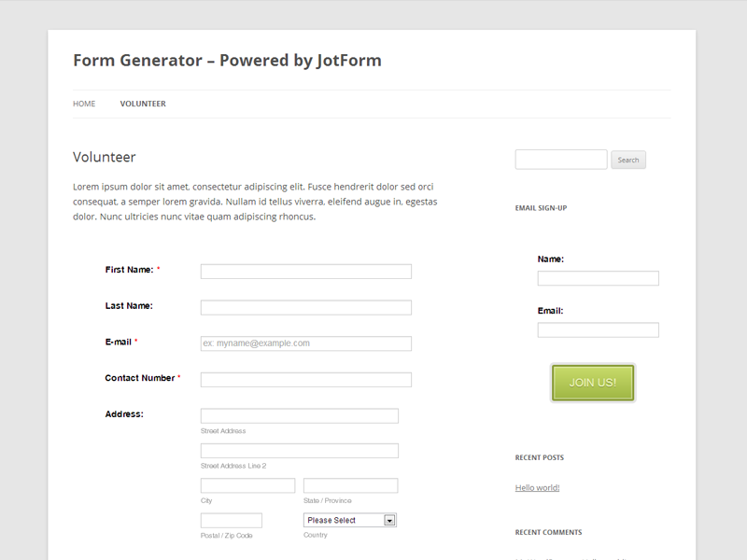
Task: Focus the State / Province field
Action: [350, 485]
